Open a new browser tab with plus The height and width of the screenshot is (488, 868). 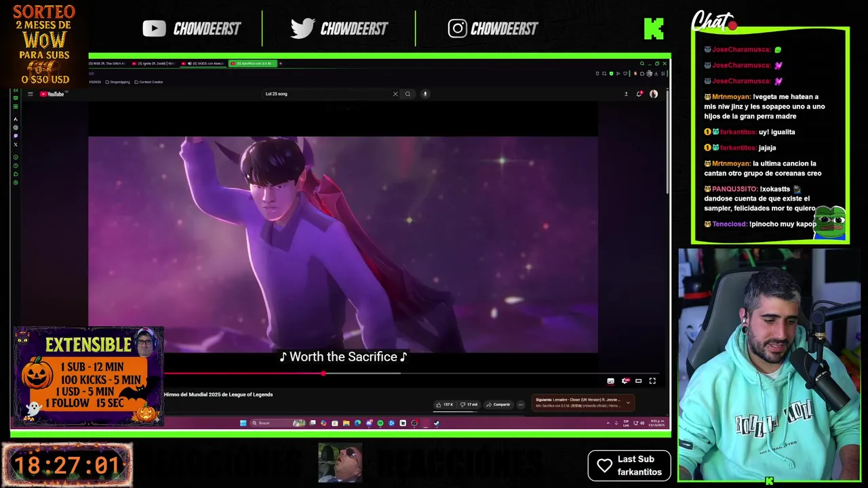tap(281, 63)
